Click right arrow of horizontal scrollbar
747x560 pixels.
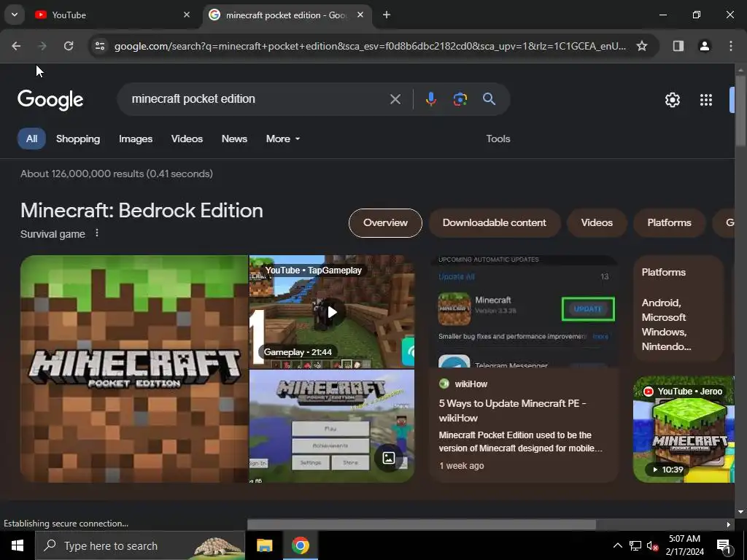click(x=729, y=524)
